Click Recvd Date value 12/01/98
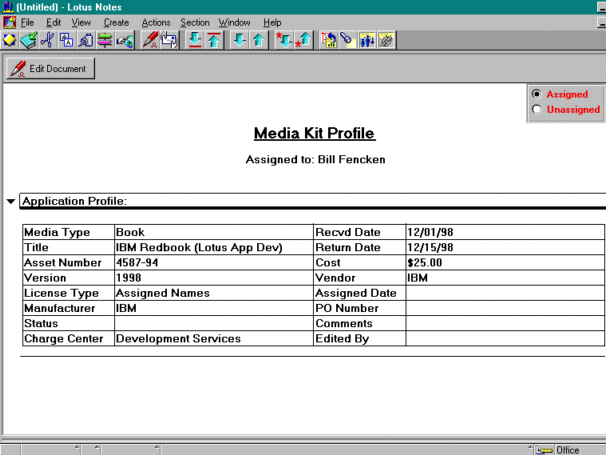606x455 pixels. 430,232
